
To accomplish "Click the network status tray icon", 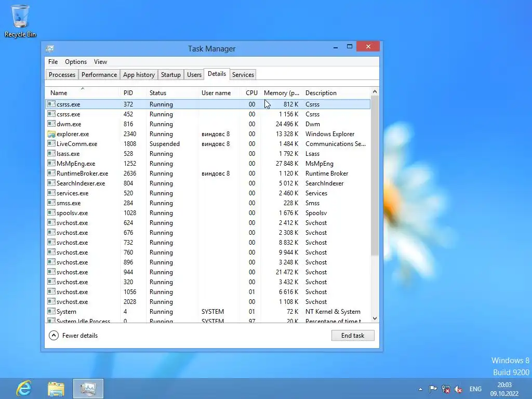I will coord(446,389).
